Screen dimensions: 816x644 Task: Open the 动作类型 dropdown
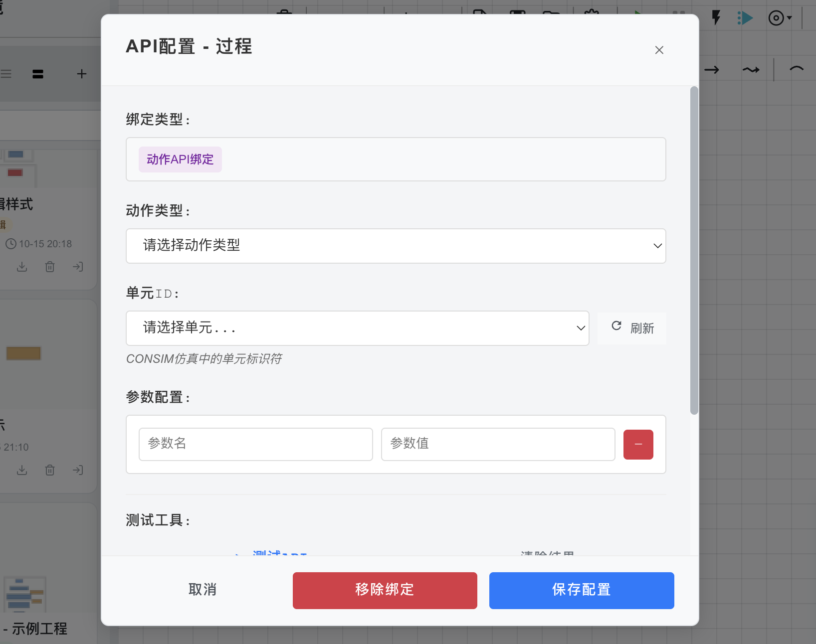pos(396,246)
